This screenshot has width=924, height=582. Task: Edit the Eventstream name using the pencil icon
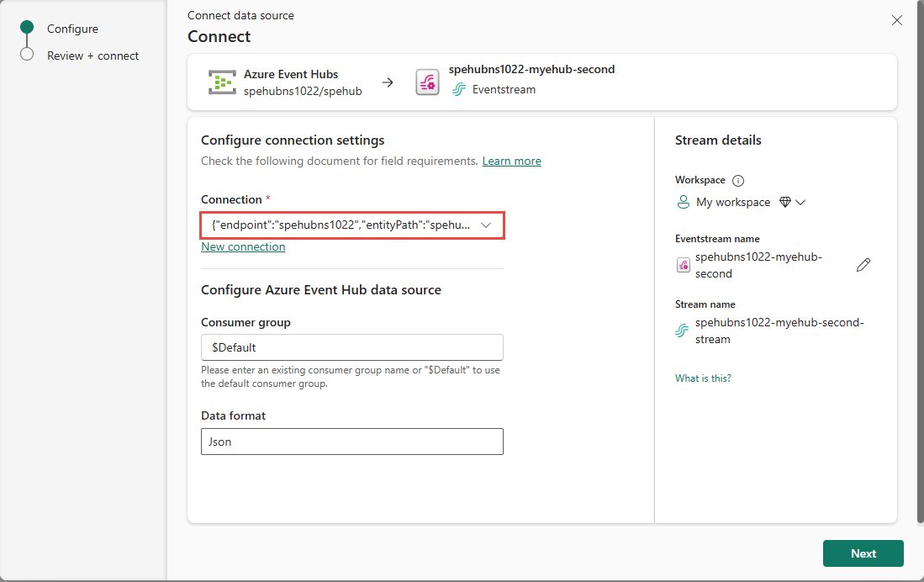click(863, 265)
